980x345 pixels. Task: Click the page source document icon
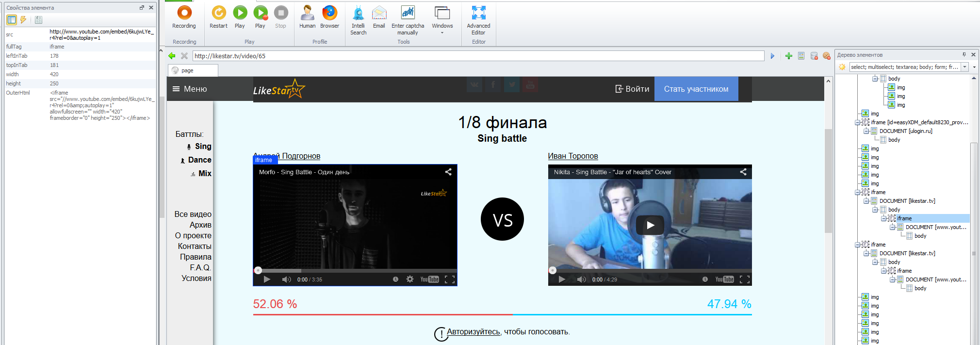click(801, 56)
